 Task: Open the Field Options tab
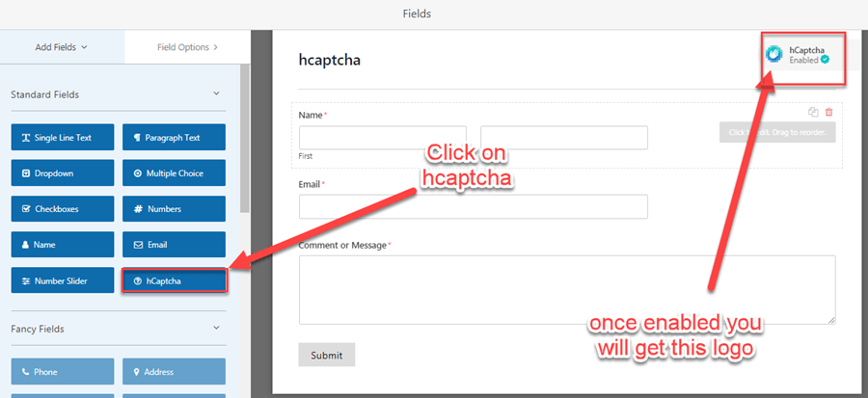[x=188, y=47]
